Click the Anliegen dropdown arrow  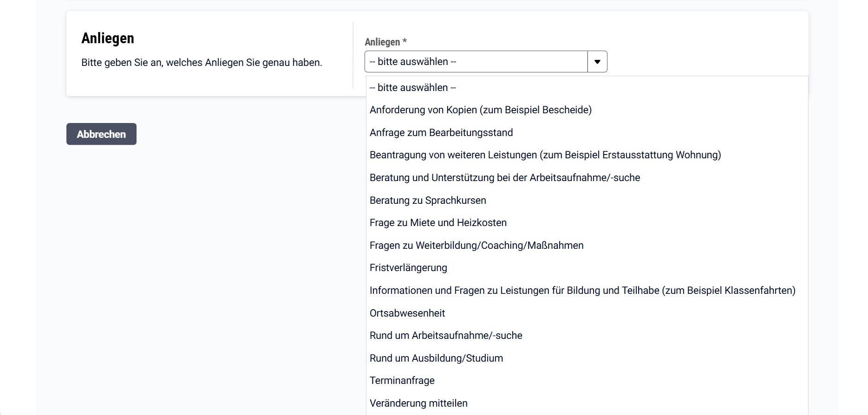597,62
